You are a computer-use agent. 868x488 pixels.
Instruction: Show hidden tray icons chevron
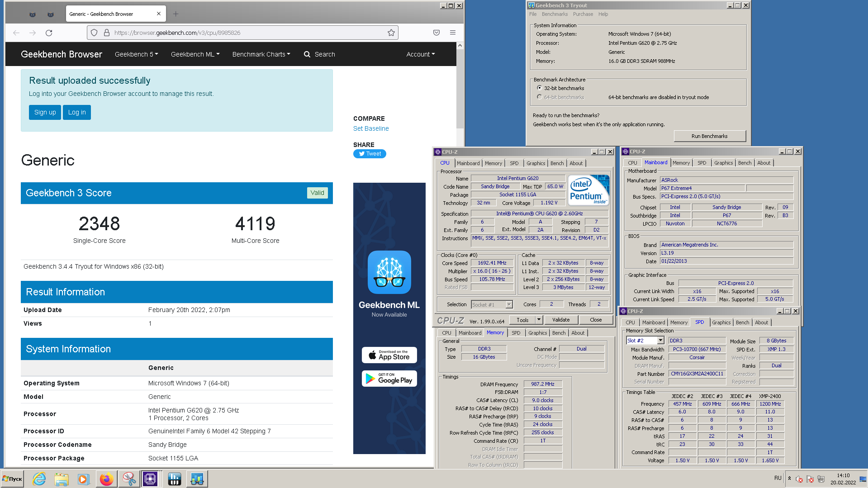(789, 479)
